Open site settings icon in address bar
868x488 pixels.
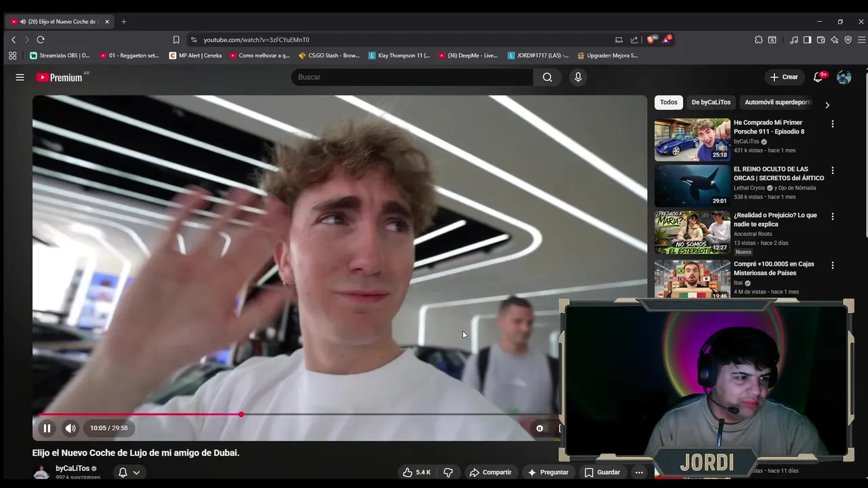pyautogui.click(x=193, y=40)
